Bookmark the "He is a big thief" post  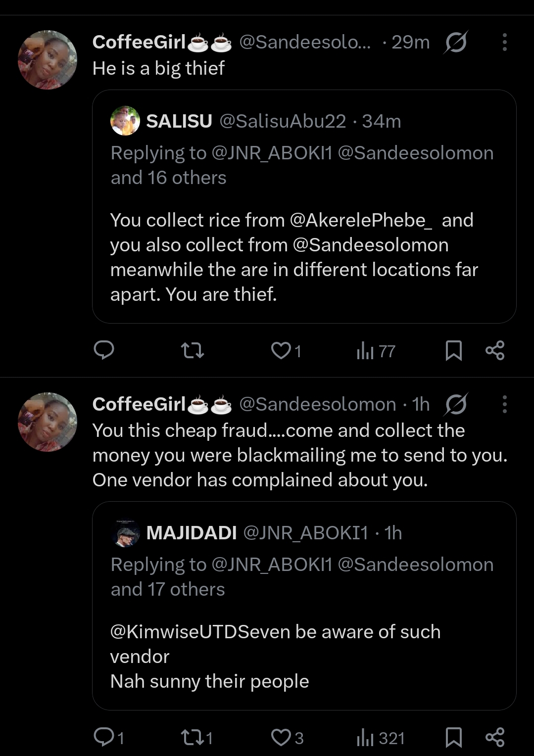453,351
